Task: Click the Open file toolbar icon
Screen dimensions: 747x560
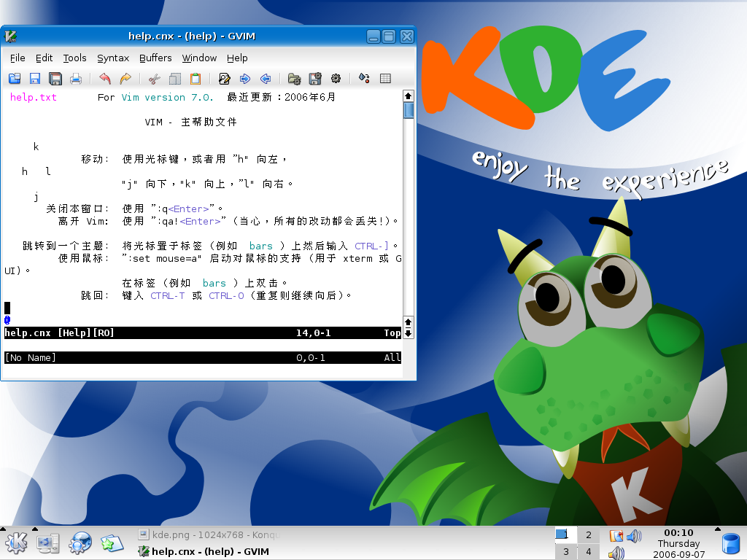Action: click(x=15, y=79)
